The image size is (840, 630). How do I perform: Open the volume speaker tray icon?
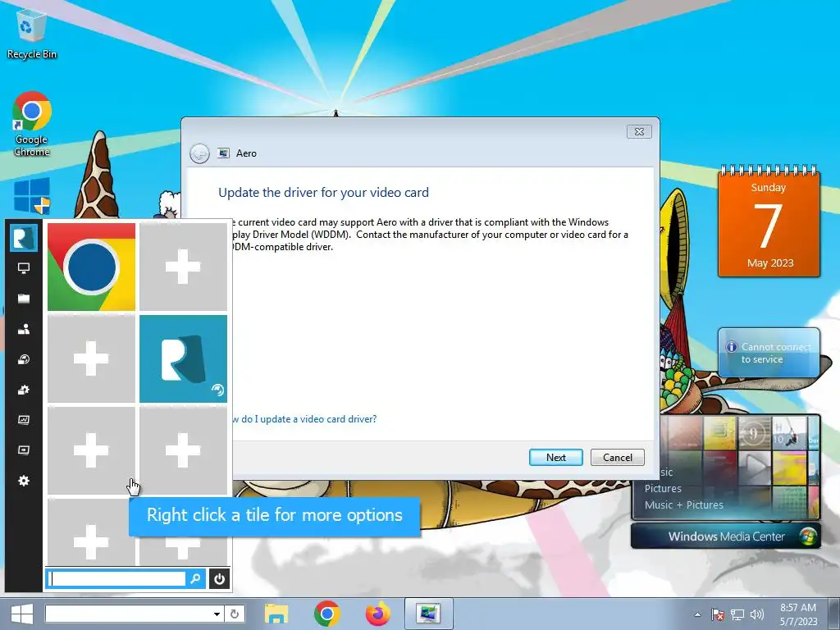point(757,614)
